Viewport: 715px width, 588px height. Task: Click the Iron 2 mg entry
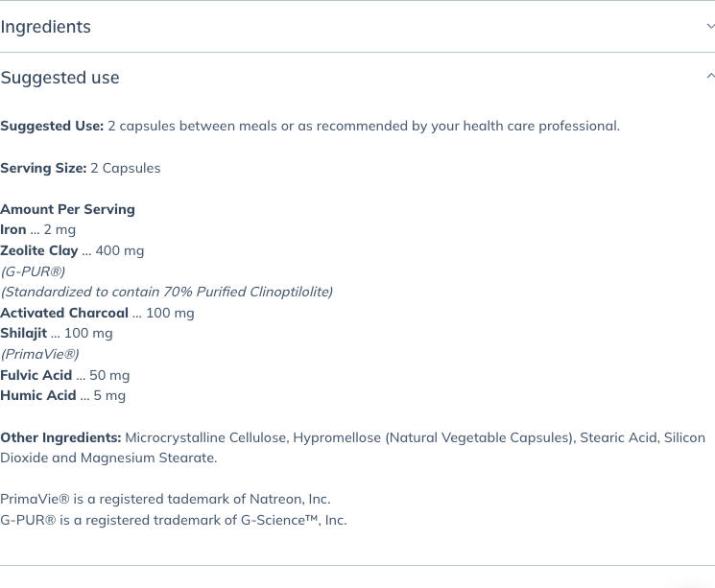click(x=37, y=229)
